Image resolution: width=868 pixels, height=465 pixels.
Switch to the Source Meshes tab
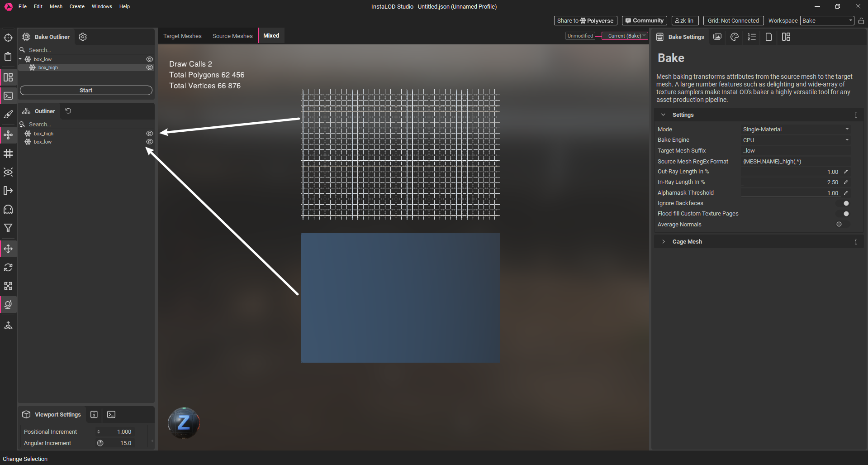click(232, 36)
